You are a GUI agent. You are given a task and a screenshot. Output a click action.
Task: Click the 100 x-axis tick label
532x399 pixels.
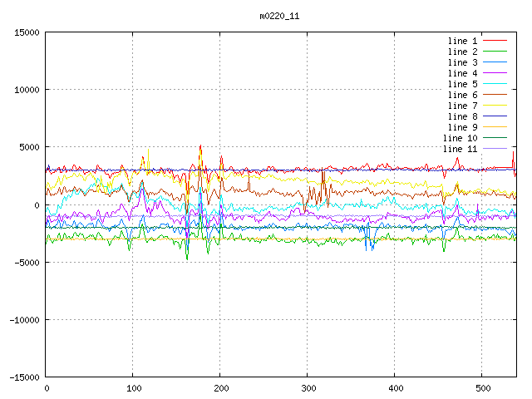tap(133, 388)
